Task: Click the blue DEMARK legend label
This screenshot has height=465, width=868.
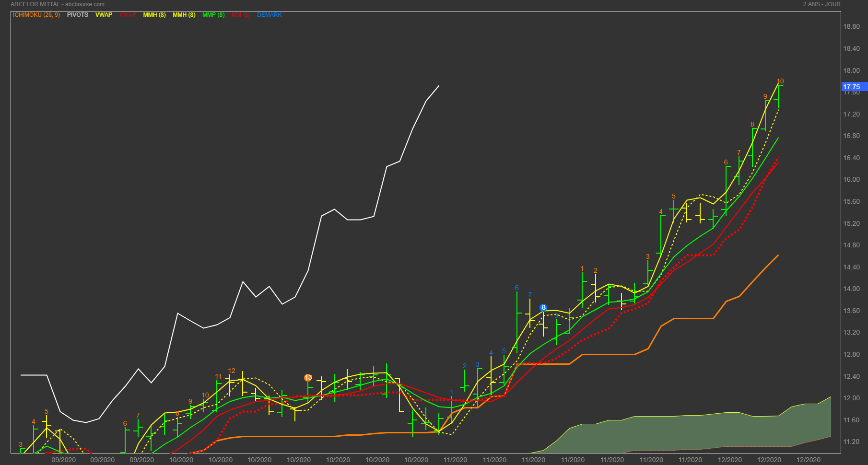Action: click(270, 15)
